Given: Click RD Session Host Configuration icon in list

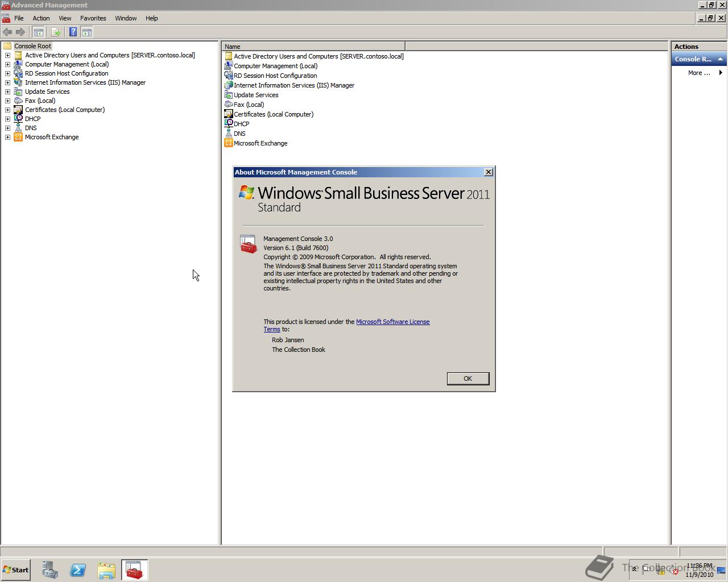Looking at the screenshot, I should pos(228,76).
